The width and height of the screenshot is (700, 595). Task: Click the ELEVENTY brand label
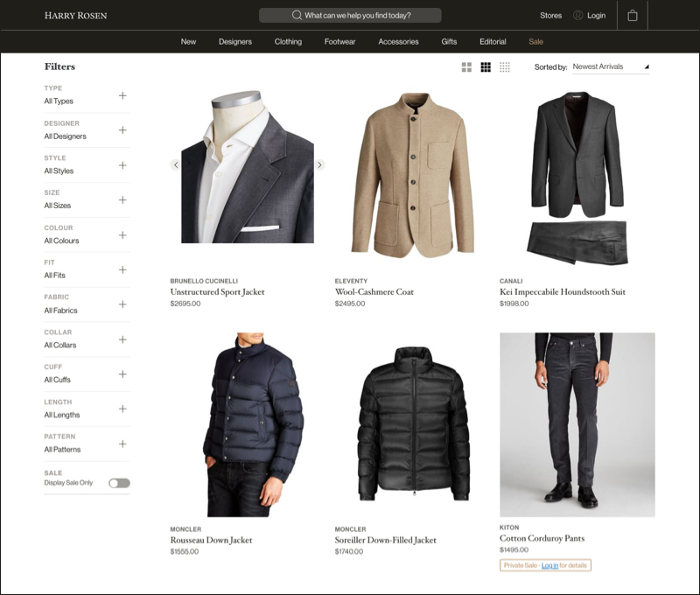351,281
